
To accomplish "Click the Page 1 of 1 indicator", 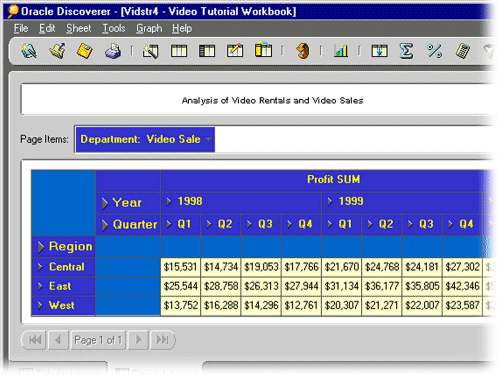I will pyautogui.click(x=98, y=340).
